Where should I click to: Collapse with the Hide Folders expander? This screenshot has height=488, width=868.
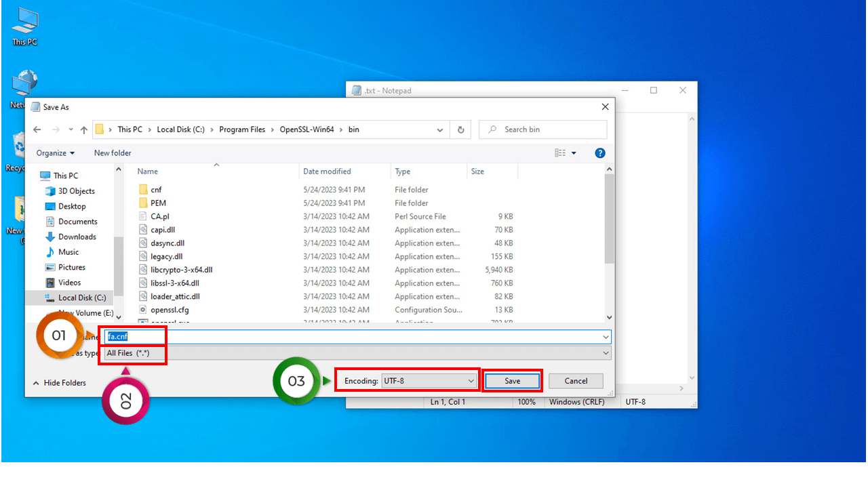click(x=60, y=383)
